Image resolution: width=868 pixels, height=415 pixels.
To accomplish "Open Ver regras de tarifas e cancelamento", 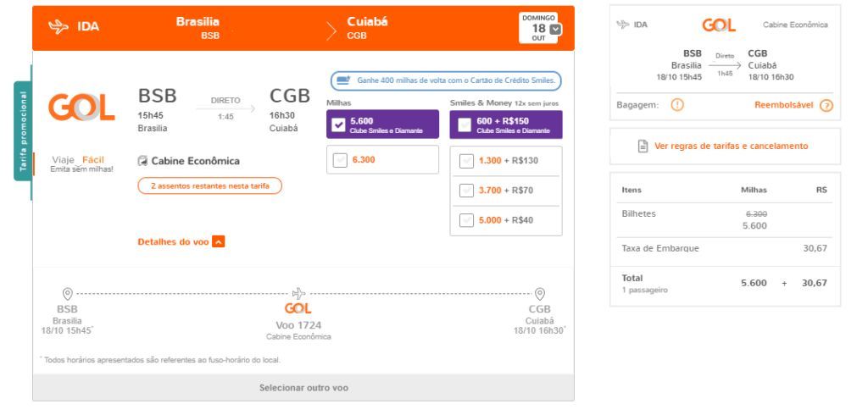I will pos(731,146).
